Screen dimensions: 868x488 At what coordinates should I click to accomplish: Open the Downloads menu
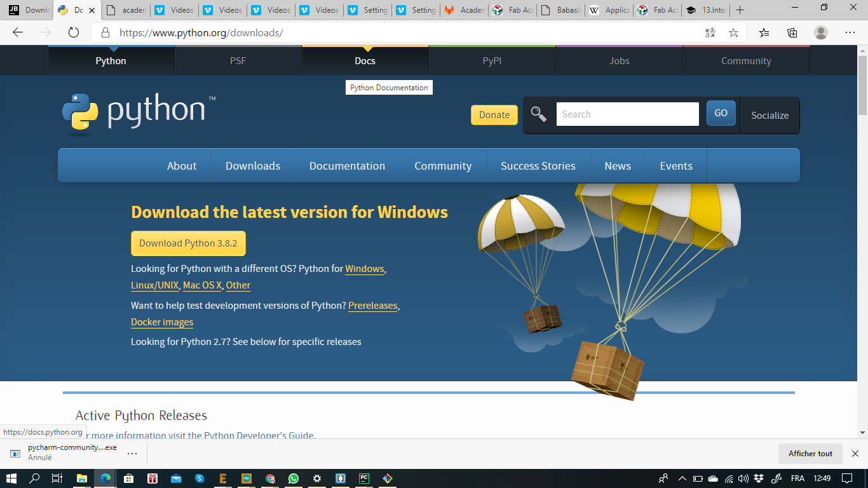253,166
